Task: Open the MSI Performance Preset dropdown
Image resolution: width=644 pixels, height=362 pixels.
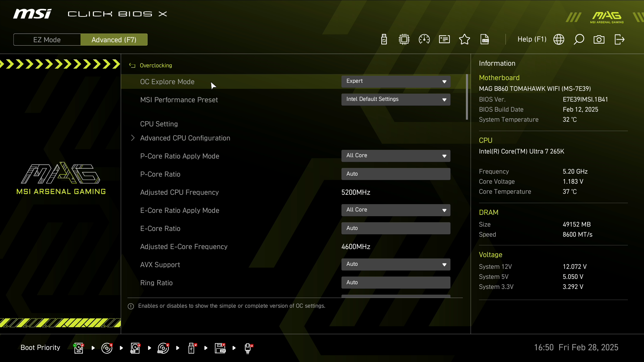Action: [x=396, y=100]
